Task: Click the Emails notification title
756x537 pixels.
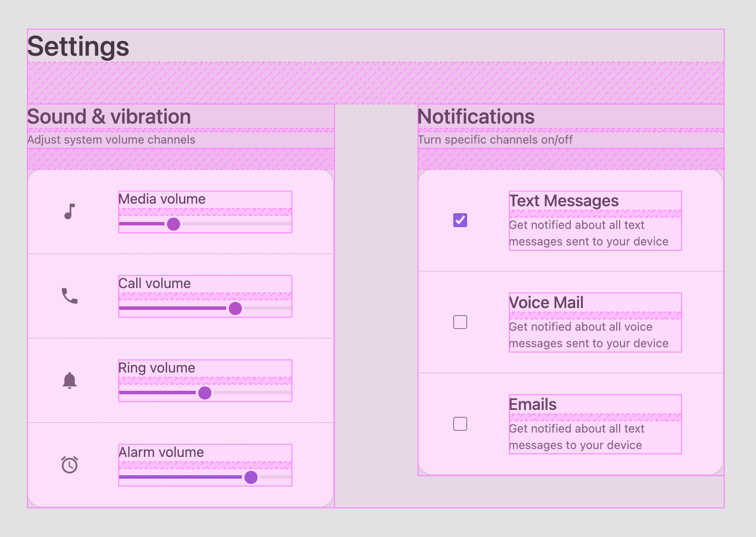Action: click(533, 404)
